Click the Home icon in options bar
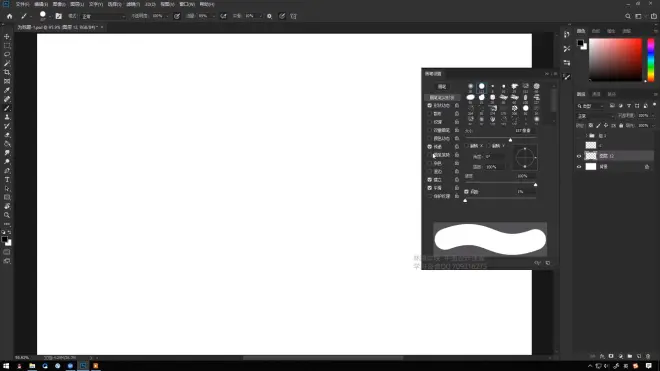The height and width of the screenshot is (371, 660). (9, 16)
